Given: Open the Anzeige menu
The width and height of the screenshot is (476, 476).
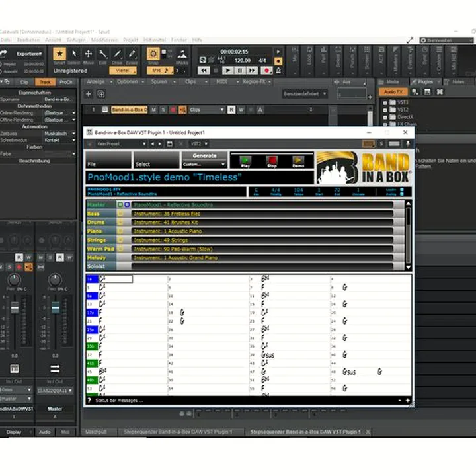Looking at the screenshot, I should pyautogui.click(x=96, y=82).
